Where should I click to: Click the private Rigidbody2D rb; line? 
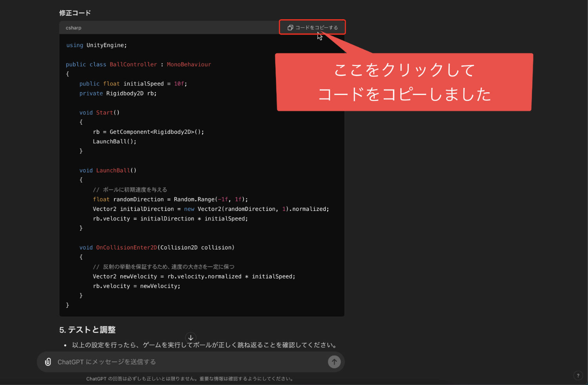click(x=118, y=93)
